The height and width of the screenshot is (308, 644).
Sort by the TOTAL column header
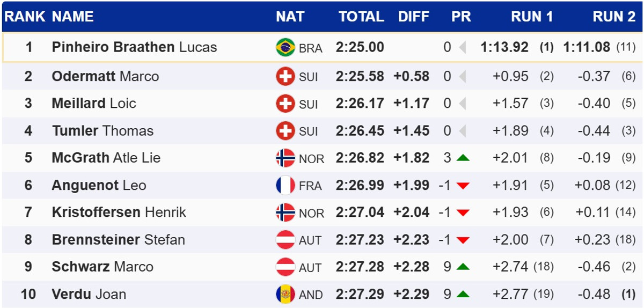pyautogui.click(x=361, y=17)
